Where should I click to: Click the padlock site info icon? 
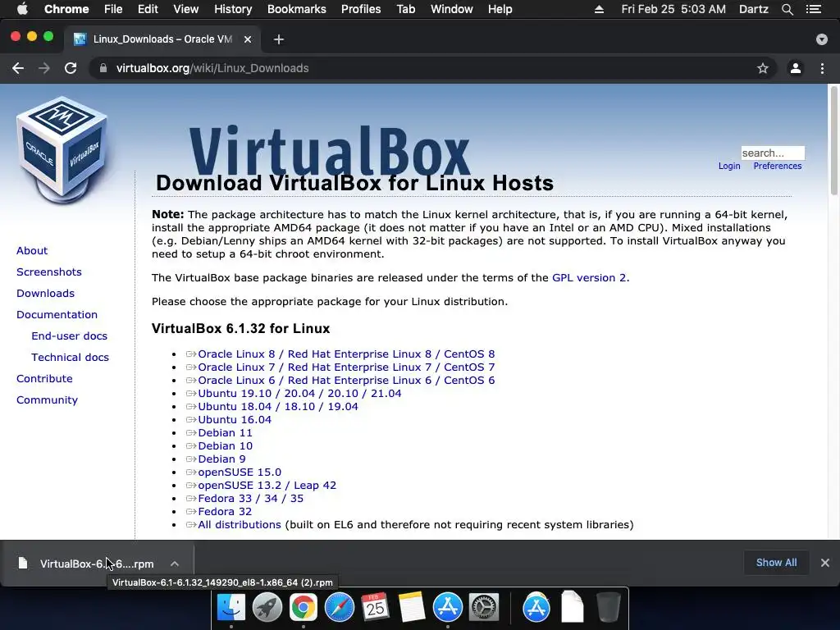tap(103, 68)
